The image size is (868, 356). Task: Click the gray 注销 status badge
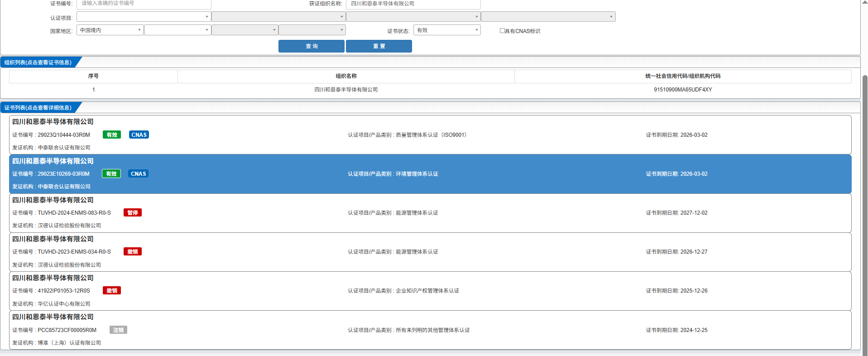[x=118, y=330]
